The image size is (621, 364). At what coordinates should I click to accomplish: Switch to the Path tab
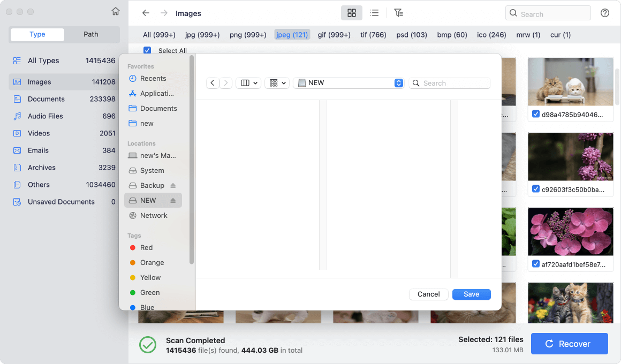point(91,34)
